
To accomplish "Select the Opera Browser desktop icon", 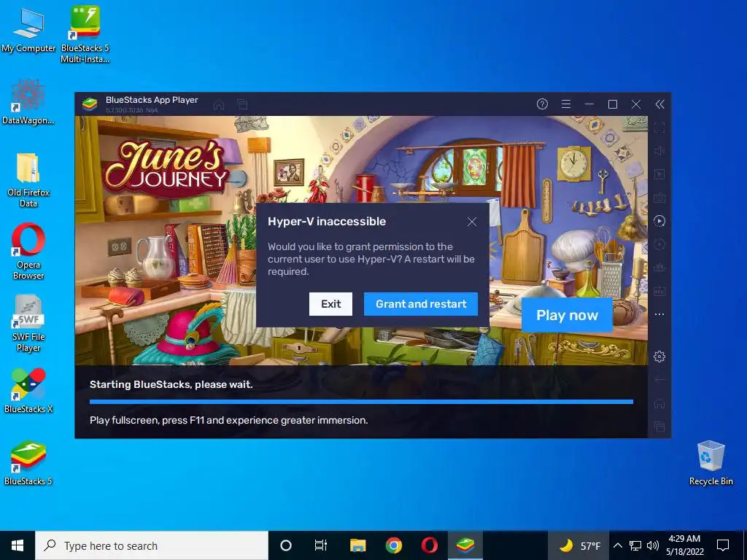I will (x=28, y=252).
